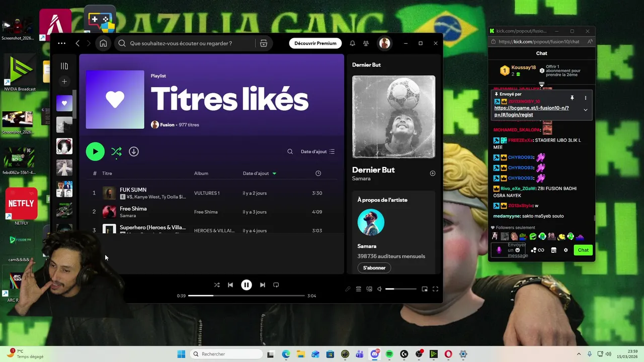The width and height of the screenshot is (644, 362).
Task: Select Liked Songs heart in sidebar
Action: [x=64, y=103]
